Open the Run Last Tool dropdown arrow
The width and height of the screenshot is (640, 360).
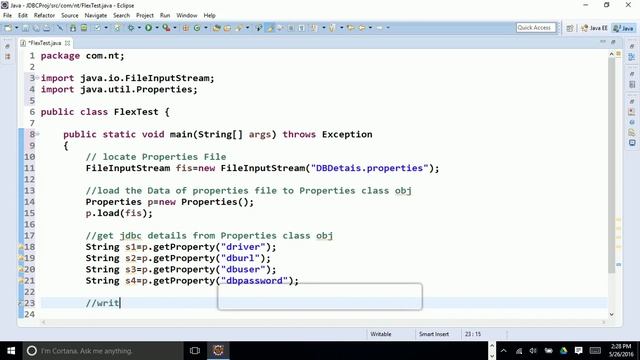pos(175,28)
